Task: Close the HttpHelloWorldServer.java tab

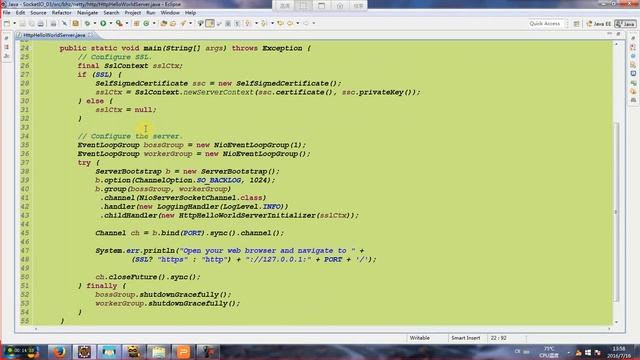Action: pos(90,35)
